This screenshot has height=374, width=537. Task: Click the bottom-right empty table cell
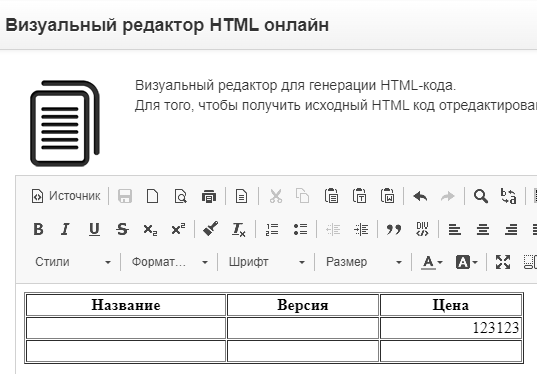coord(451,351)
